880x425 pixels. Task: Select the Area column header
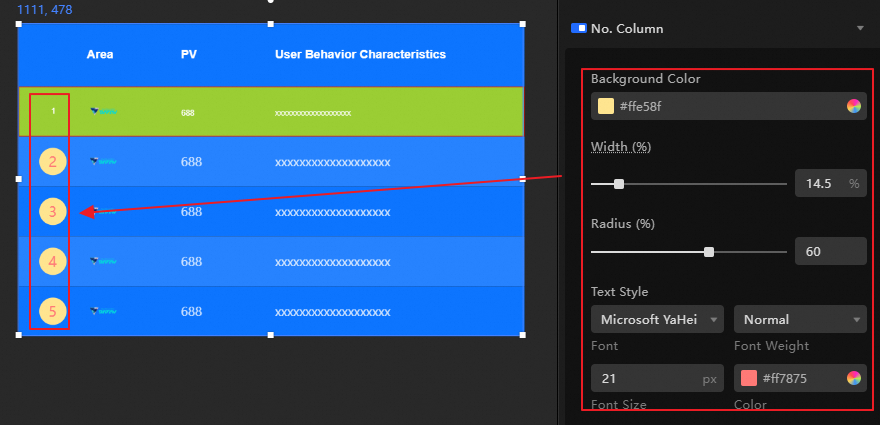[100, 54]
